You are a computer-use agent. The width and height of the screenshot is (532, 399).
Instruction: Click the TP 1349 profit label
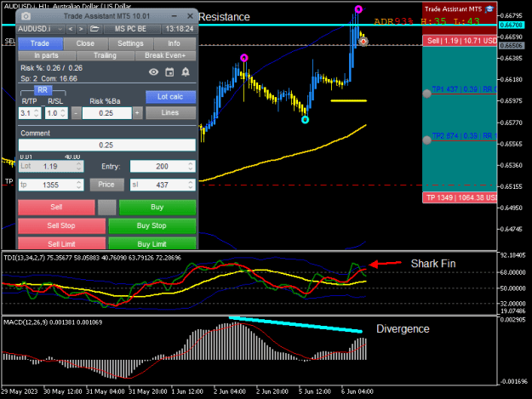(460, 197)
